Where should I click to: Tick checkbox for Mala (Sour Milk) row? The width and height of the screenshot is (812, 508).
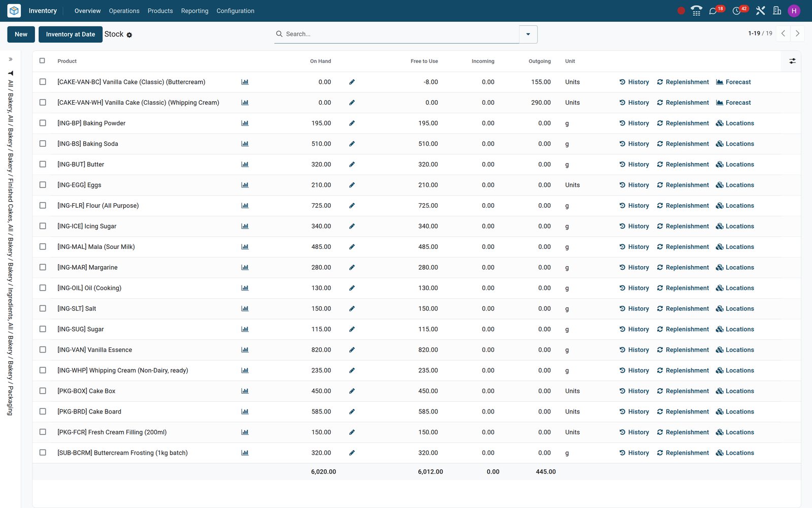click(x=43, y=246)
